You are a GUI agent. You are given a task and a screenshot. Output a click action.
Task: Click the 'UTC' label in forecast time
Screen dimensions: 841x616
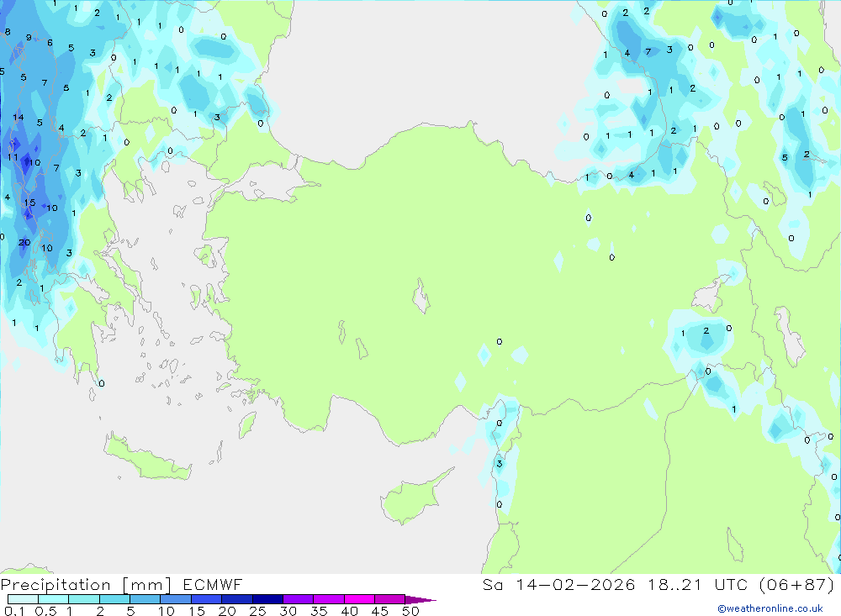pyautogui.click(x=731, y=585)
